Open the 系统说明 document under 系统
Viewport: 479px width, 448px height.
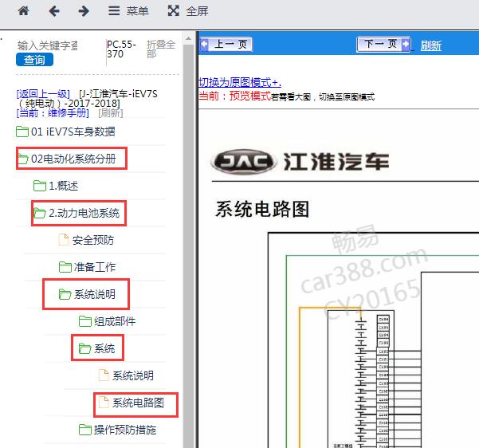(x=133, y=375)
